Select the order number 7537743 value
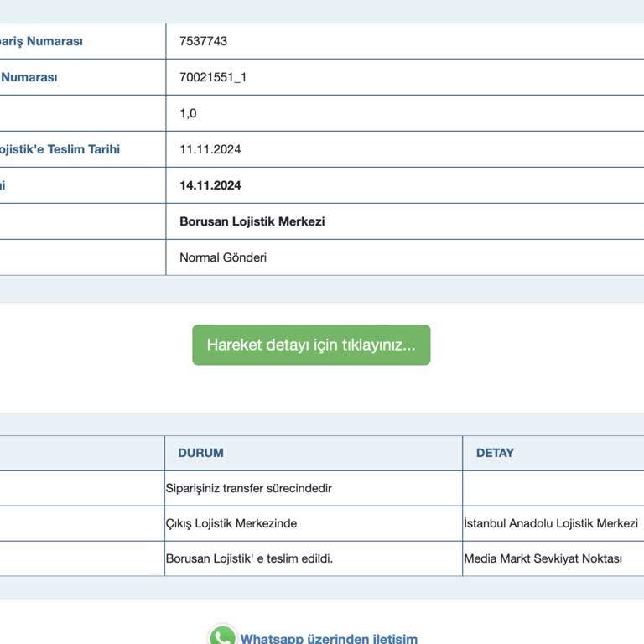The width and height of the screenshot is (644, 644). pos(203,41)
